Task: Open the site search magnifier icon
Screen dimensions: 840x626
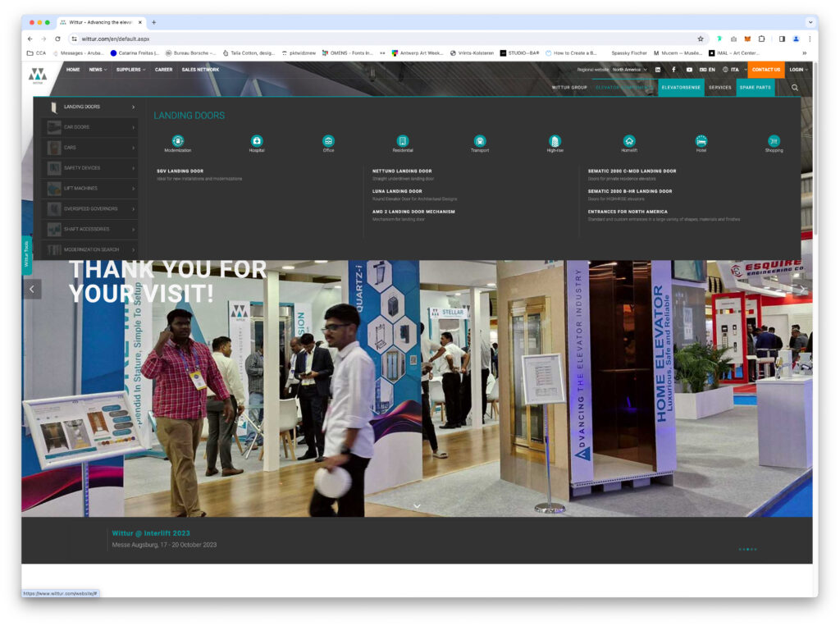Action: (x=794, y=87)
